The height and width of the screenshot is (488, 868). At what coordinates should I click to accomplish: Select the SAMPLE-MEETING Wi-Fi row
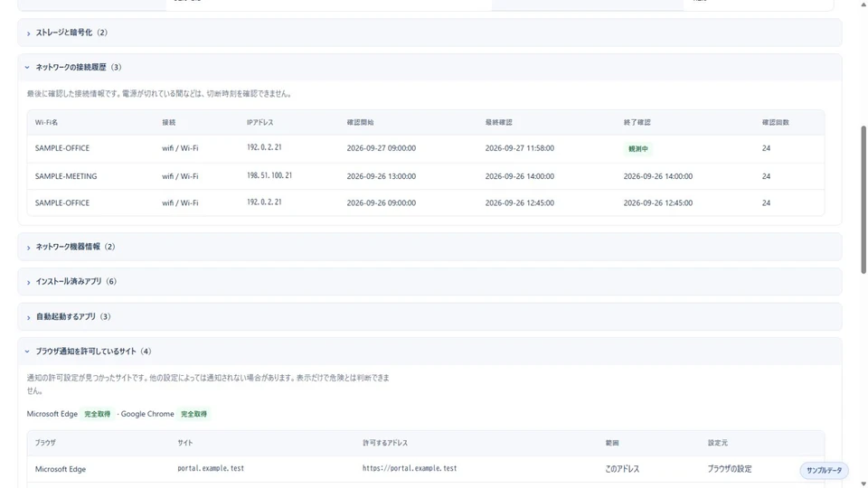click(x=426, y=176)
